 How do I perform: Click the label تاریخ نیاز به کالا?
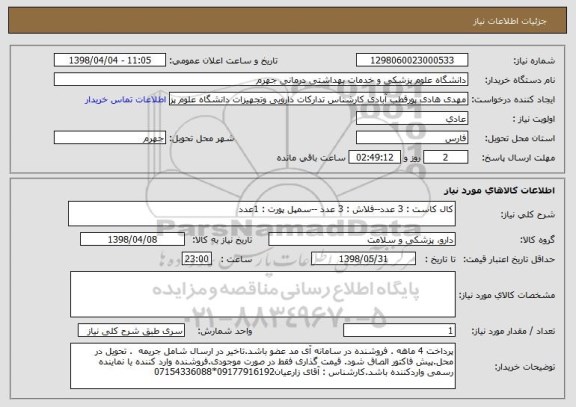point(222,240)
